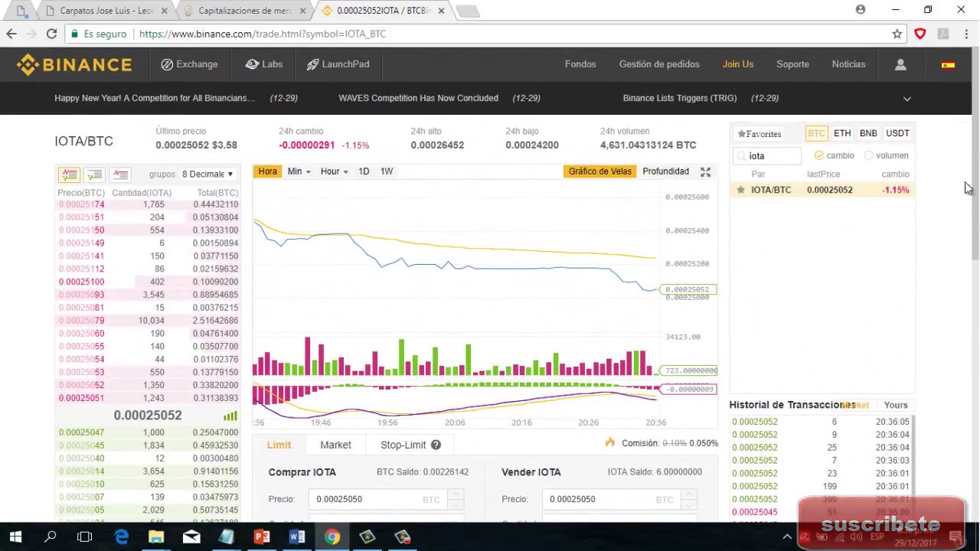Open the Noticias page

pos(848,64)
